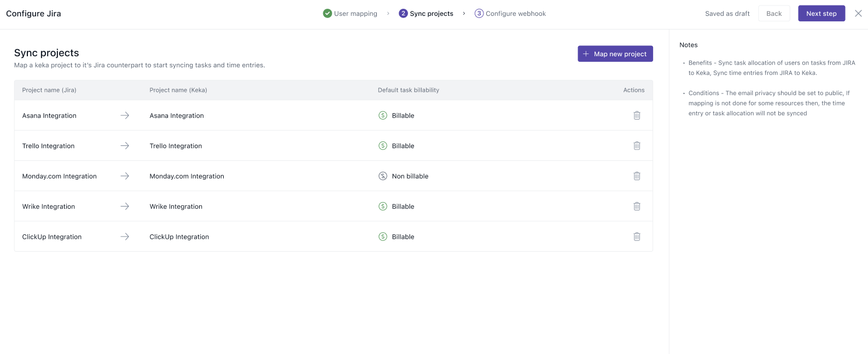This screenshot has height=354, width=868.
Task: Proceed with the Next step button
Action: tap(821, 14)
